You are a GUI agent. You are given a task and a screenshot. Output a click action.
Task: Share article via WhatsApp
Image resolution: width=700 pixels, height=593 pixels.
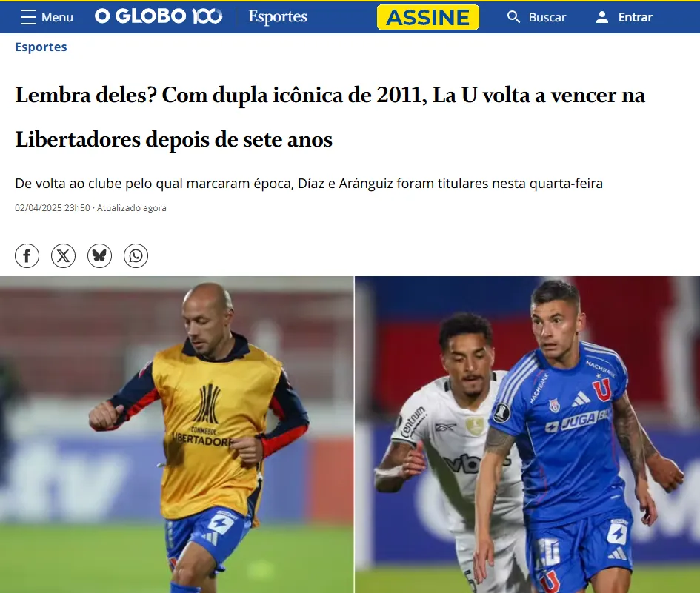[x=136, y=255]
